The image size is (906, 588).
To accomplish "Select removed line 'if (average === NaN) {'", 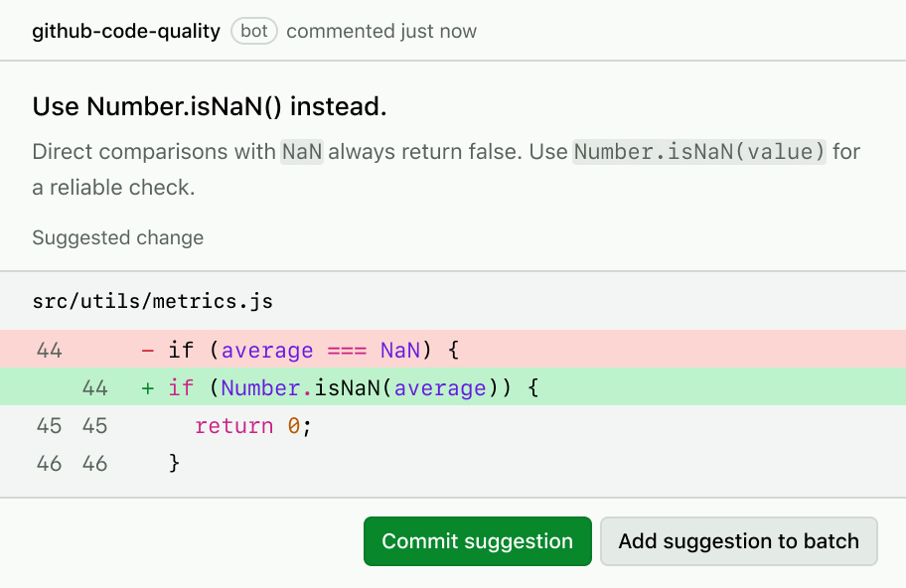I will pyautogui.click(x=453, y=350).
